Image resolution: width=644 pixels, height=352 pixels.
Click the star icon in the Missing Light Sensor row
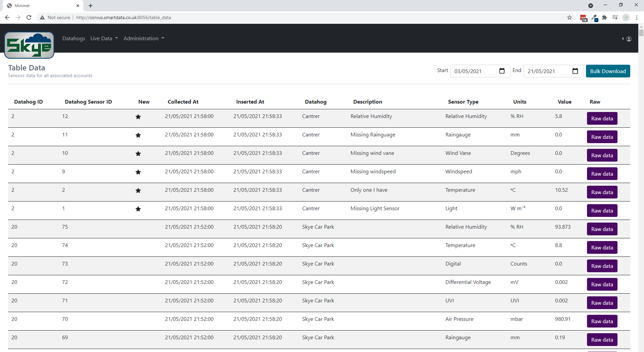click(x=138, y=209)
